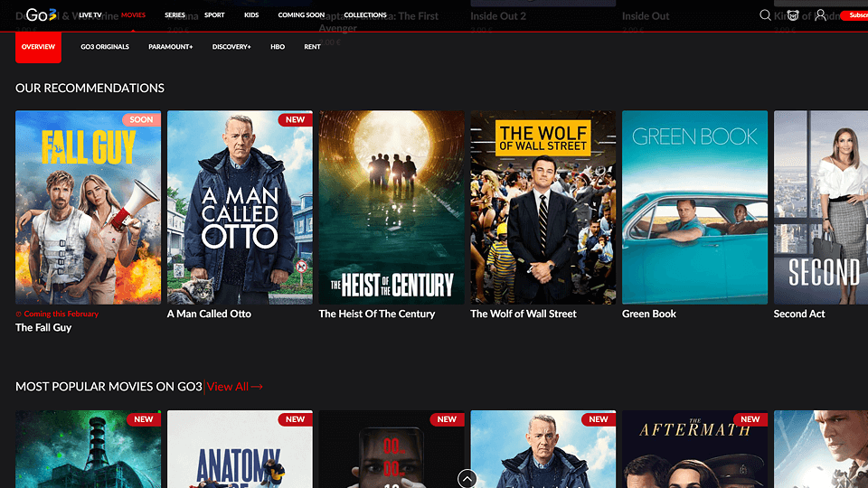Select the Overview tab

tap(38, 47)
